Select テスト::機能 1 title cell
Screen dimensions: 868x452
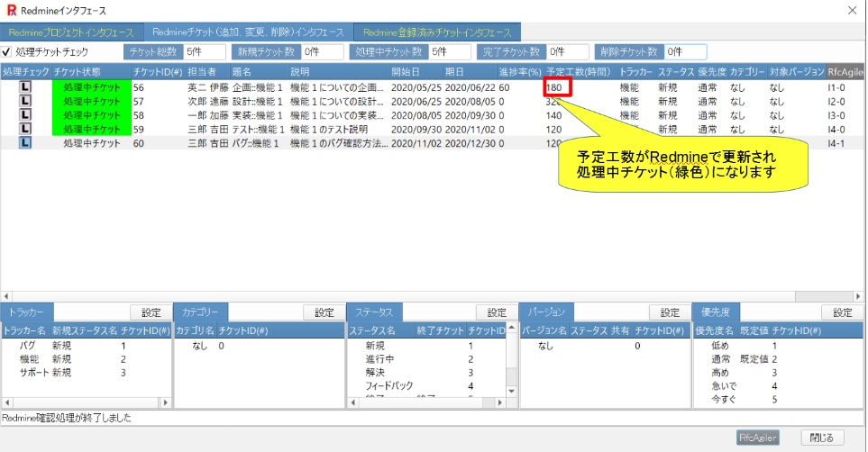coord(259,129)
